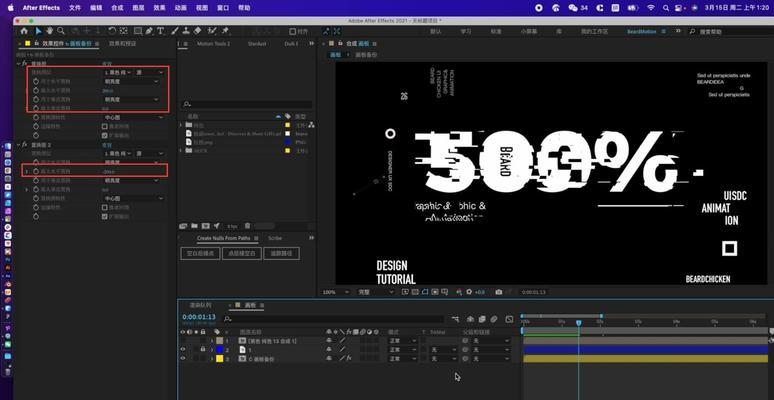774x400 pixels.
Task: Open the viewer resolution dropdown next to zoom
Action: (375, 292)
